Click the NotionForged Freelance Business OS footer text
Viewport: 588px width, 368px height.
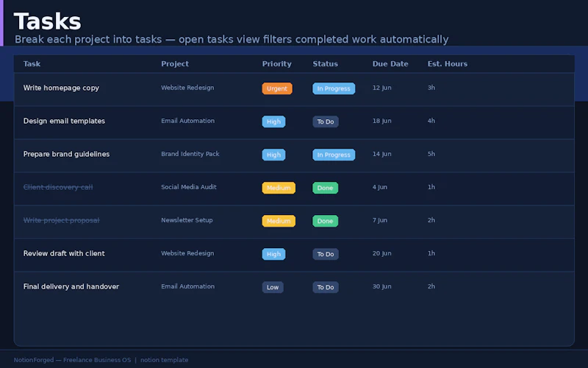tap(72, 360)
